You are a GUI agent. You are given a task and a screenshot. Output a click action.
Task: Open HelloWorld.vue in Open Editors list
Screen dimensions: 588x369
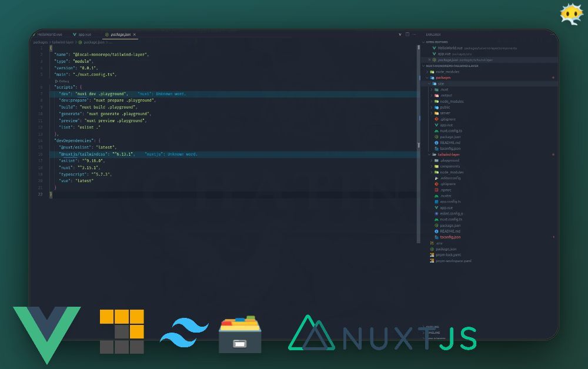450,48
